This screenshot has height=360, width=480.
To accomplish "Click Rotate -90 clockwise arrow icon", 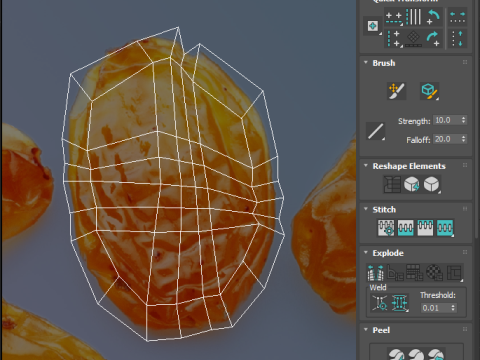I will pos(433,38).
